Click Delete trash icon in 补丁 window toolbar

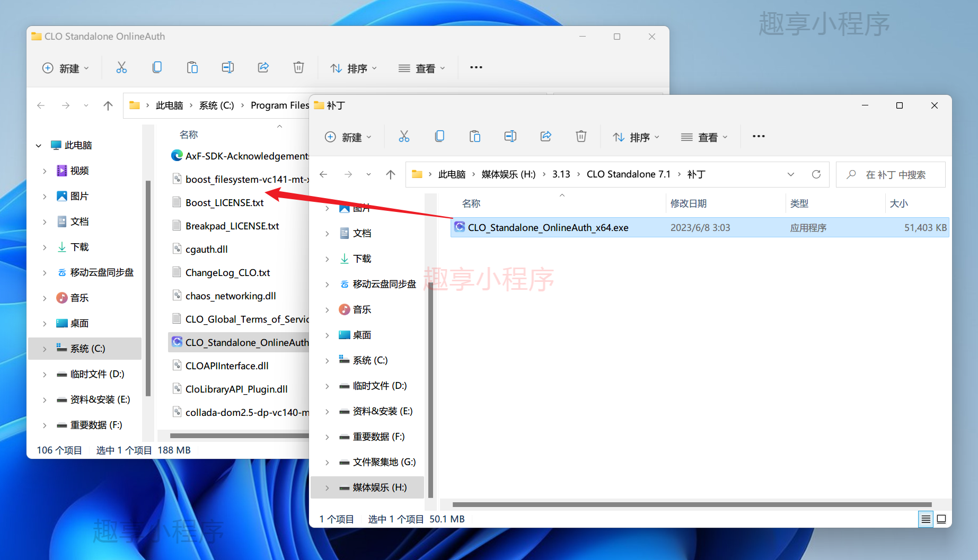point(581,137)
